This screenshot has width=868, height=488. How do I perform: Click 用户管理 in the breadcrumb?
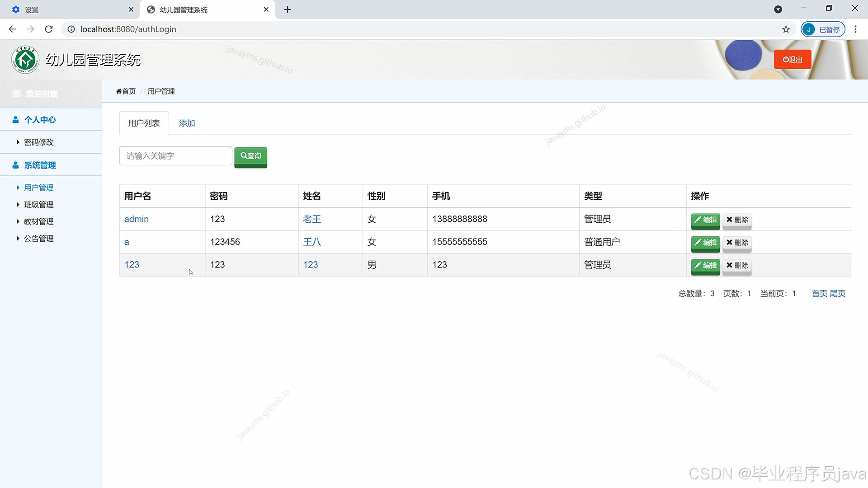click(x=161, y=91)
